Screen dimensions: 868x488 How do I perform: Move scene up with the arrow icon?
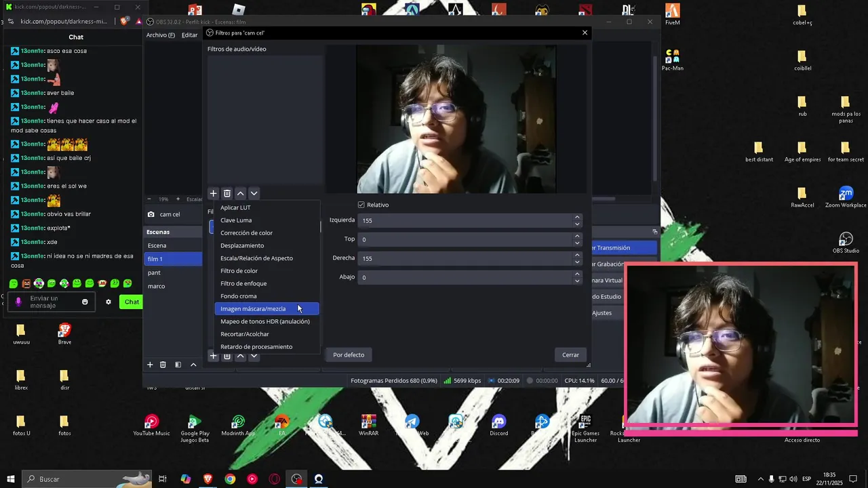[193, 365]
